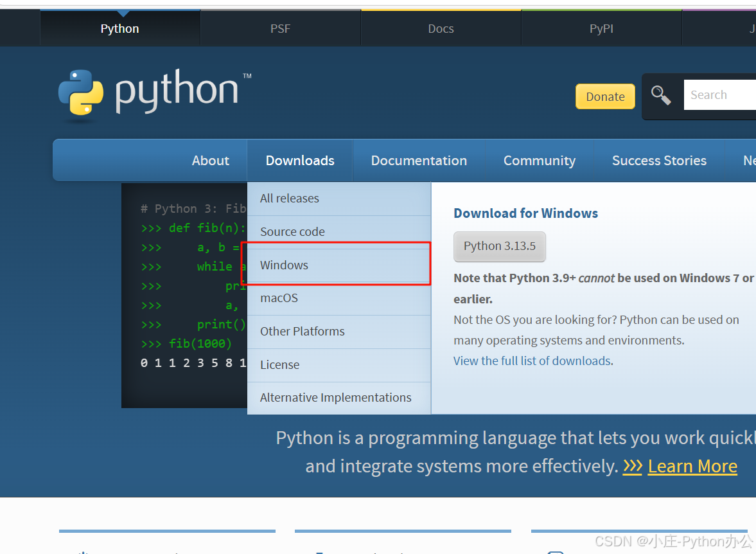Select Other Platforms in the menu
The width and height of the screenshot is (756, 554).
point(302,332)
